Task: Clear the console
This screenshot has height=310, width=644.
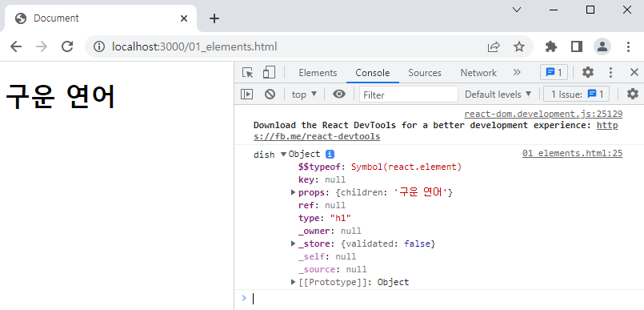Action: 270,95
